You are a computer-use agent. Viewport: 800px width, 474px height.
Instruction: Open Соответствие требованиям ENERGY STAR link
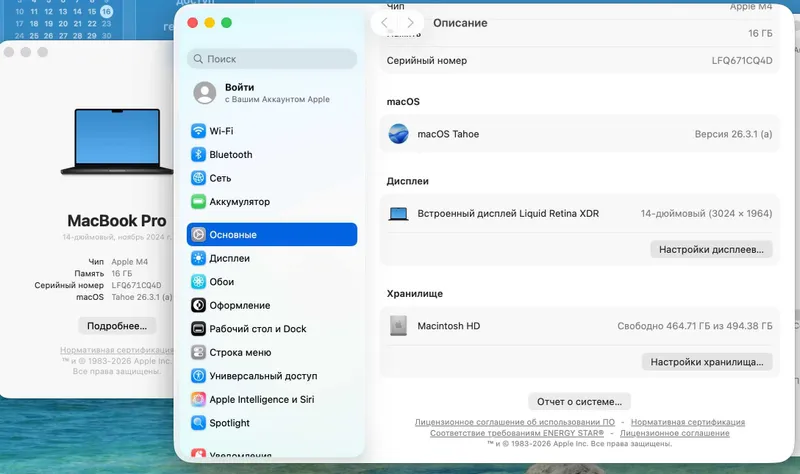click(516, 433)
